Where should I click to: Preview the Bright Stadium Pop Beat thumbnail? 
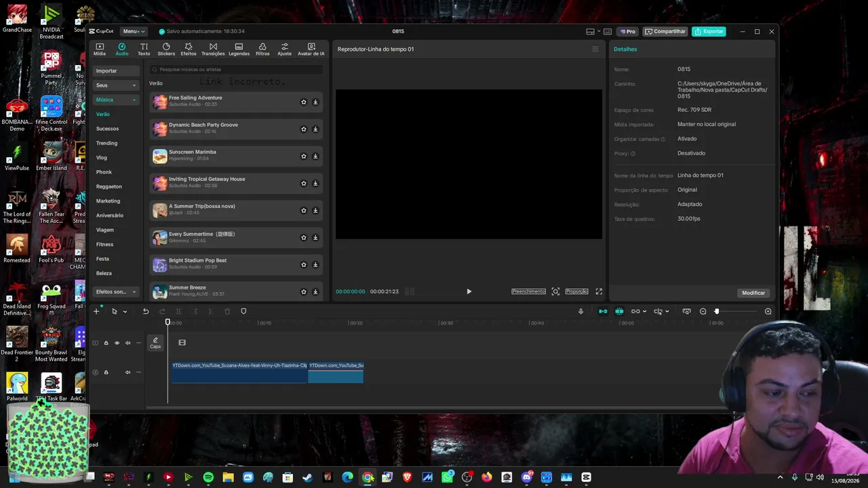pos(160,265)
